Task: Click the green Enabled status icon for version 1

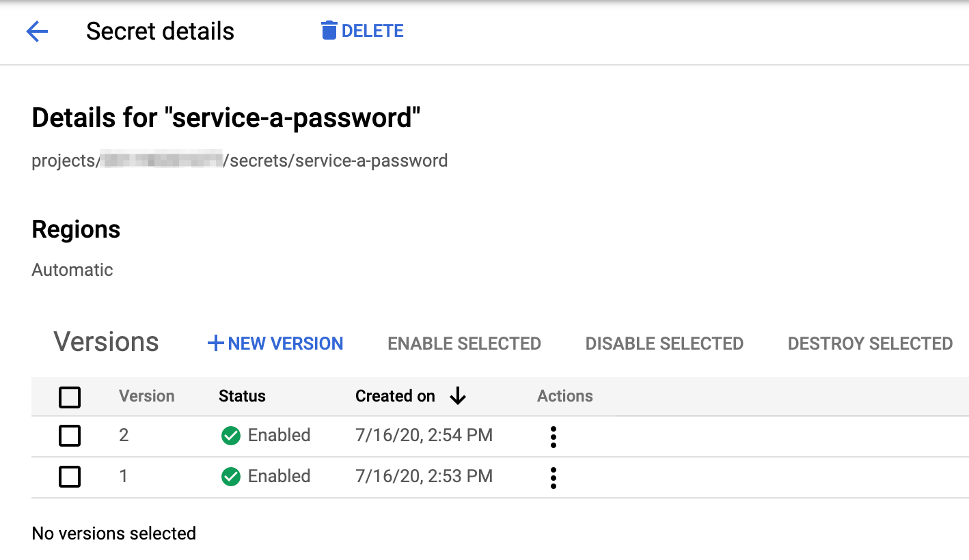Action: point(231,476)
